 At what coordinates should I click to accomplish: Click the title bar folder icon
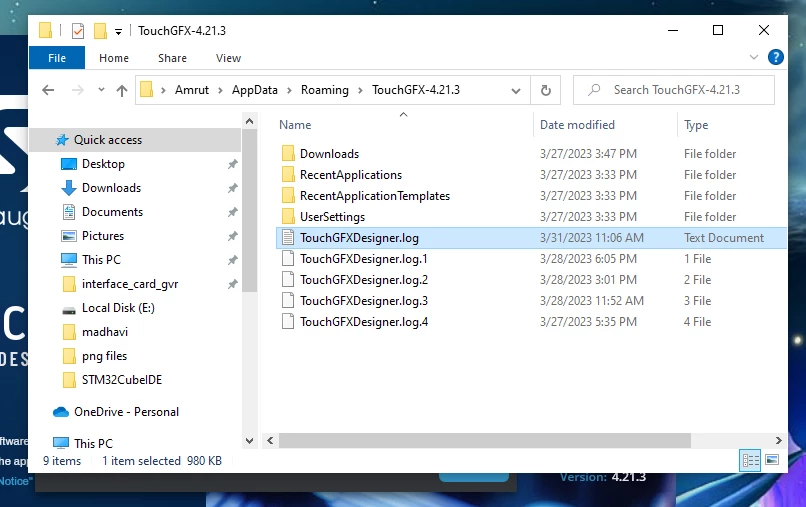coord(45,30)
